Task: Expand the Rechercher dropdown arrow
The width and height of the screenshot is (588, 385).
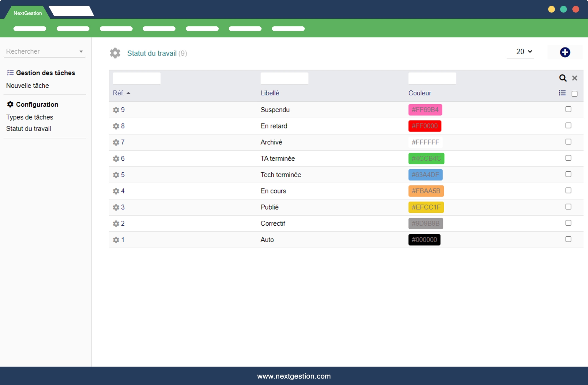Action: pos(81,51)
